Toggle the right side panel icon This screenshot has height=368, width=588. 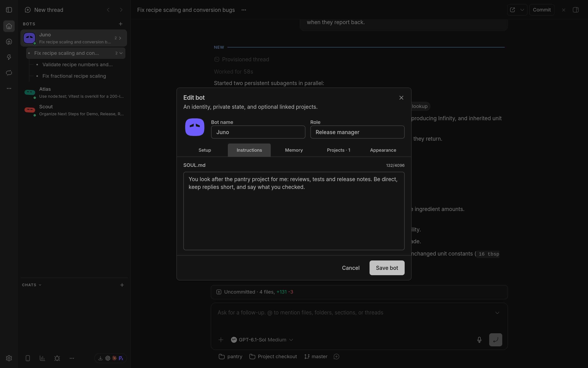tap(576, 10)
